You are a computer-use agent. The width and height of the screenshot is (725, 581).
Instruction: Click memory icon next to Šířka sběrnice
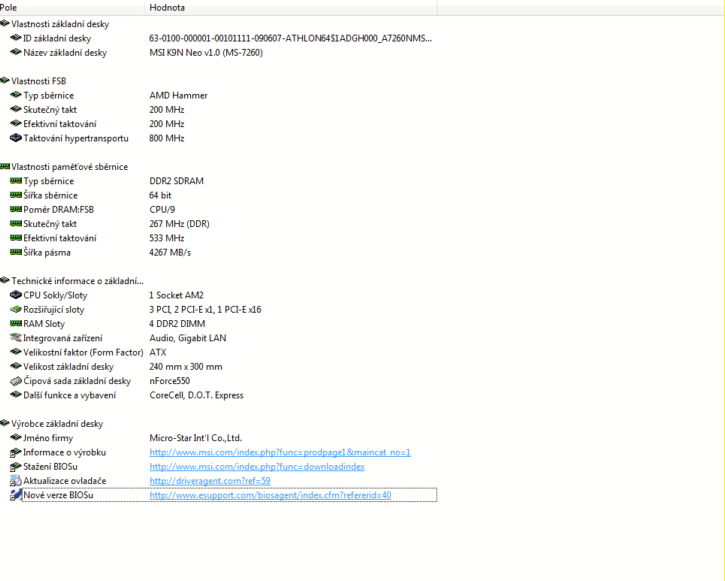[16, 195]
